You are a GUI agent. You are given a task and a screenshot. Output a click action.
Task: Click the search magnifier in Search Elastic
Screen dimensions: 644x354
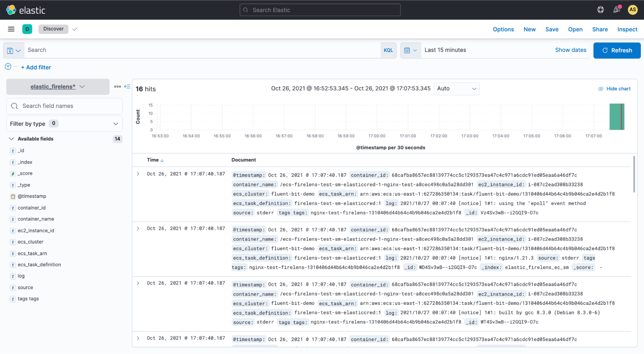click(x=246, y=10)
